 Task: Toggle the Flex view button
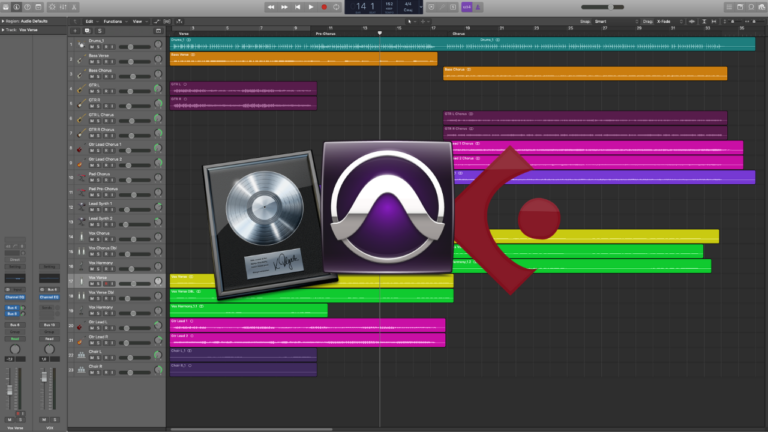tap(167, 22)
